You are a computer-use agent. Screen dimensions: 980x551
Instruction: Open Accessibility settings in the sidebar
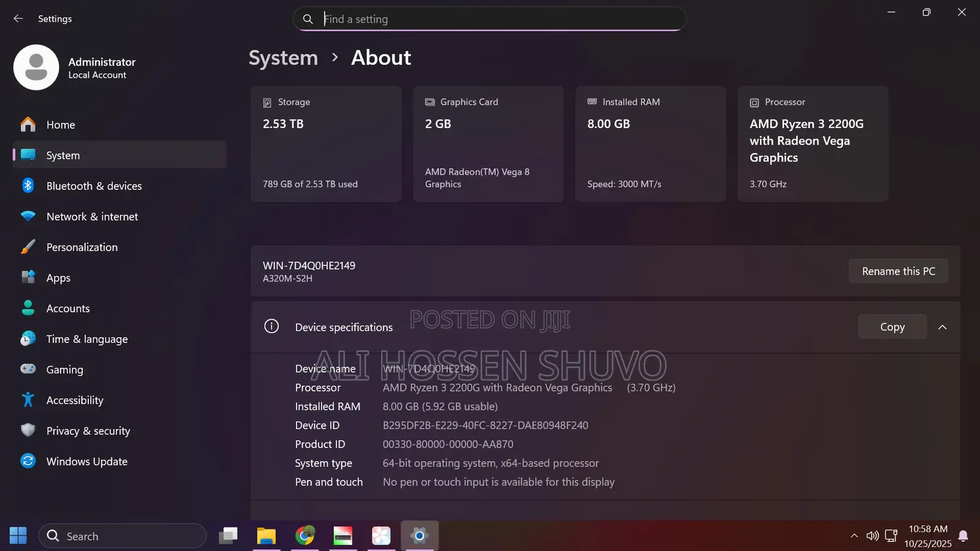coord(75,400)
